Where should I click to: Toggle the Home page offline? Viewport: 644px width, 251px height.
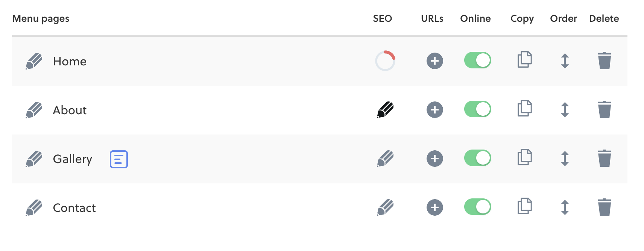(x=478, y=60)
